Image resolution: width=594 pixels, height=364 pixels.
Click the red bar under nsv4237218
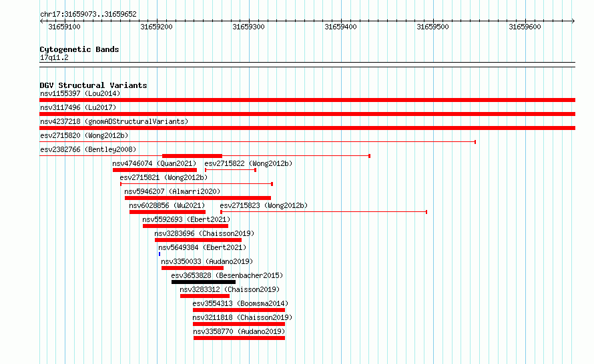[x=307, y=128]
